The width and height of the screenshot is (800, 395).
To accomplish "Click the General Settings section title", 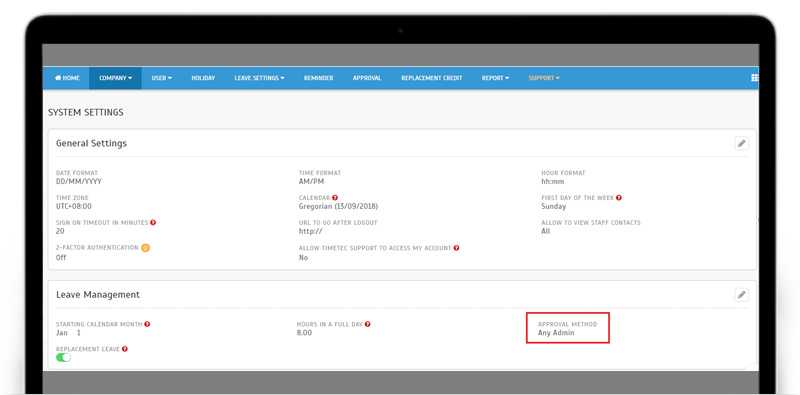I will point(91,143).
